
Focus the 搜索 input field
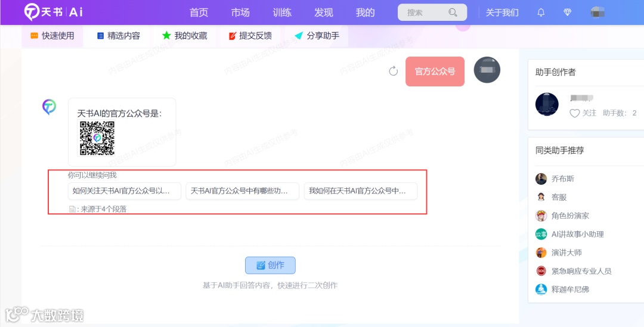pos(432,13)
